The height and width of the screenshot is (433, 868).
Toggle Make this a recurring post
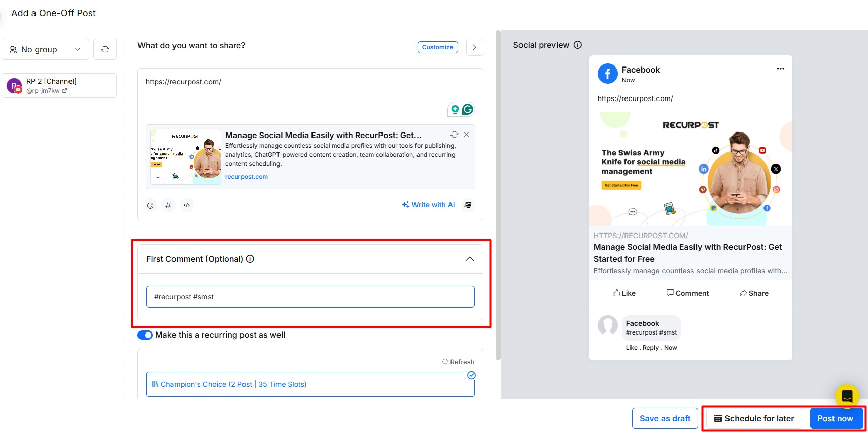pos(145,335)
